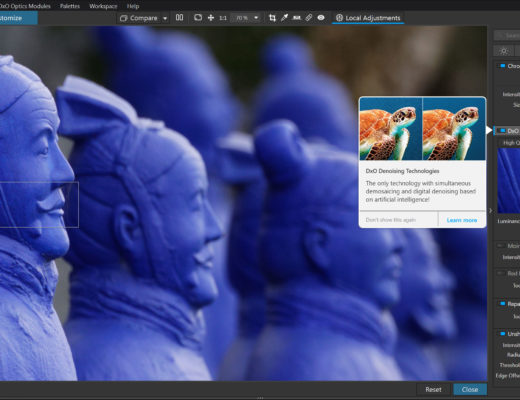The width and height of the screenshot is (520, 400).
Task: Toggle the Chromatic aberration correction switch
Action: (502, 66)
